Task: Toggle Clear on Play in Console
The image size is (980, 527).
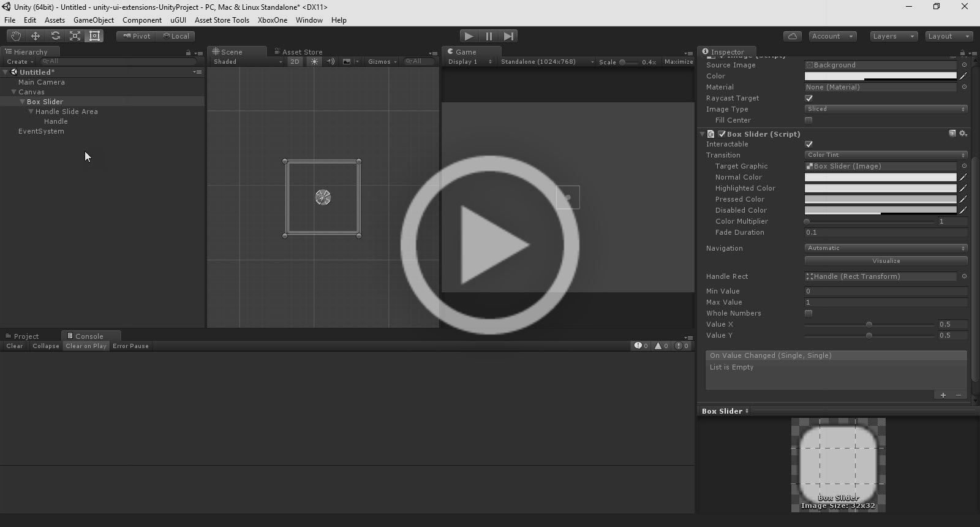Action: click(86, 346)
